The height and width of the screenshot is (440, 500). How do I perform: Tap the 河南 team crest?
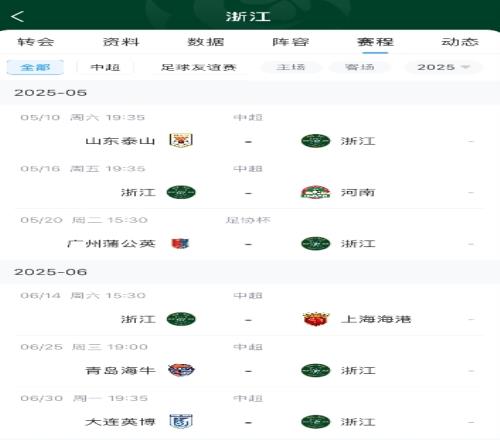pyautogui.click(x=315, y=192)
